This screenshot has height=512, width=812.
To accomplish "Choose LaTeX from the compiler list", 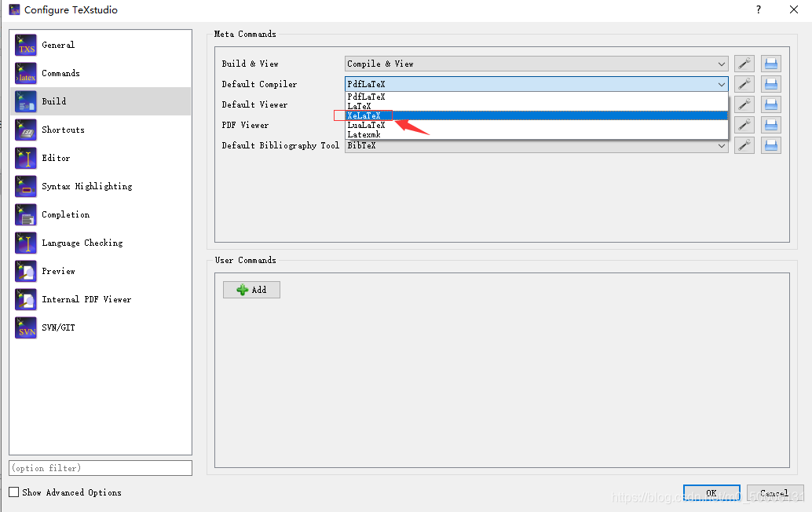I will (x=536, y=106).
